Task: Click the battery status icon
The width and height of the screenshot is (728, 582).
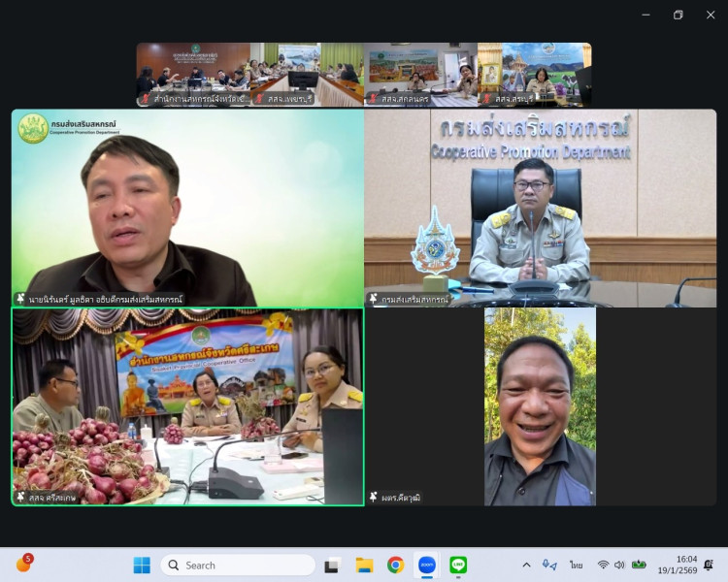Action: tap(639, 565)
